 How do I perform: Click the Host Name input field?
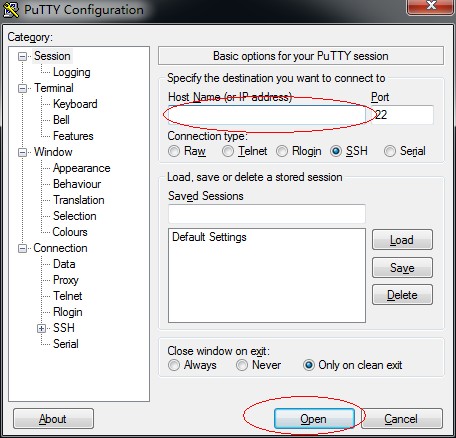coord(267,115)
